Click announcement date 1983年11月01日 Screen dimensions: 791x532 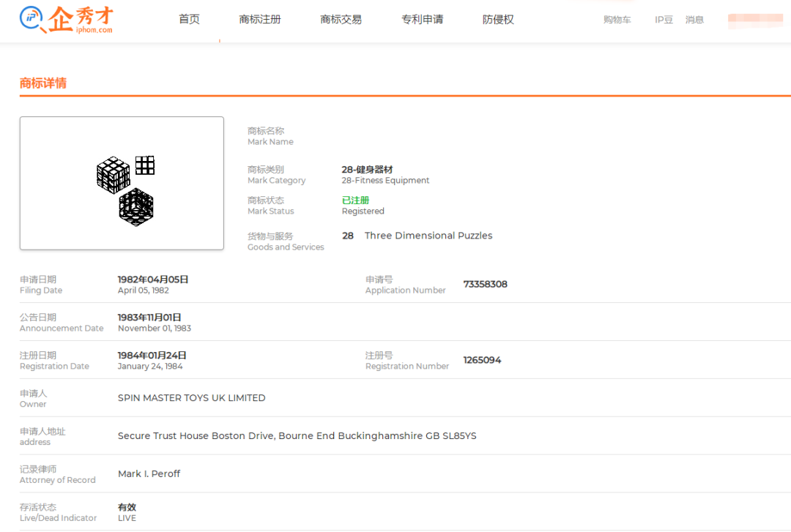coord(149,317)
